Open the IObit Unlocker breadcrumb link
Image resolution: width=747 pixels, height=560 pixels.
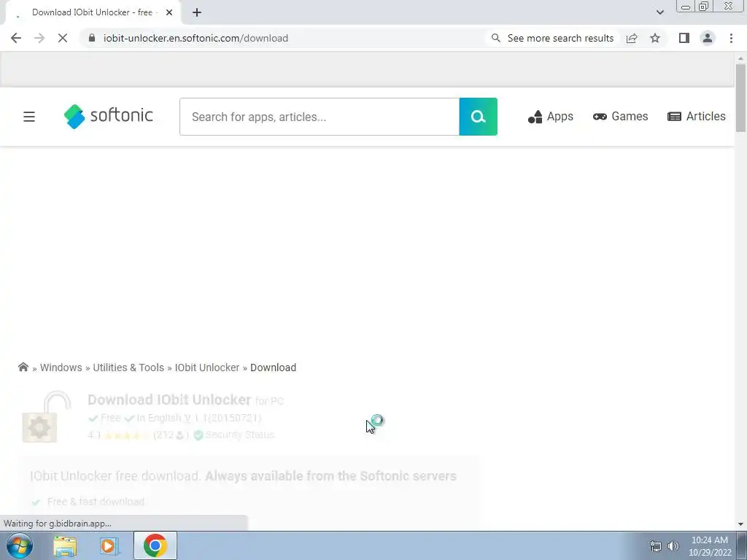coord(206,367)
